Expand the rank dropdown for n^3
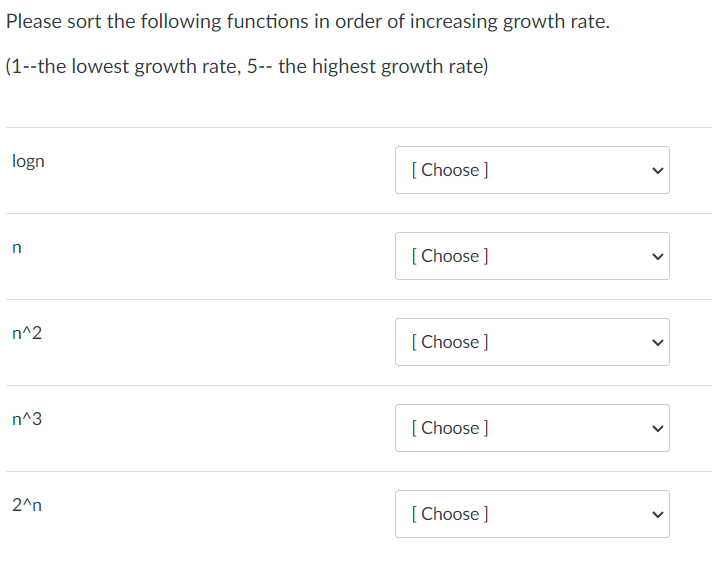 coord(532,428)
